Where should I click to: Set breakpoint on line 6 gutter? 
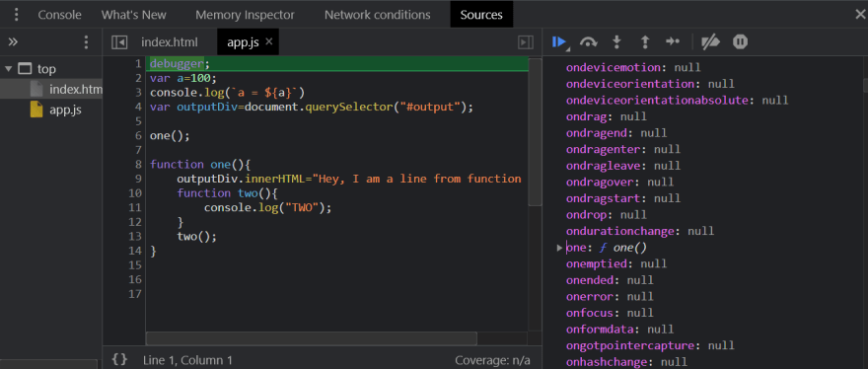[138, 135]
